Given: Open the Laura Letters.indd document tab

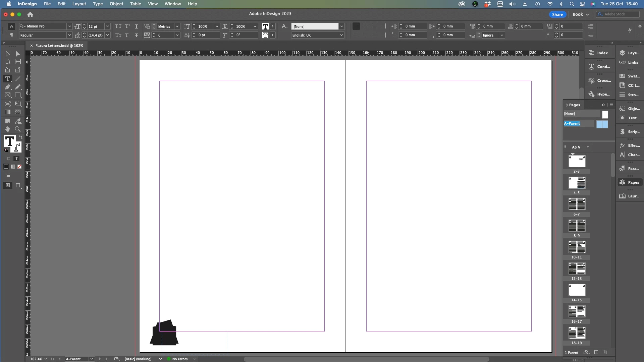Looking at the screenshot, I should click(x=59, y=46).
